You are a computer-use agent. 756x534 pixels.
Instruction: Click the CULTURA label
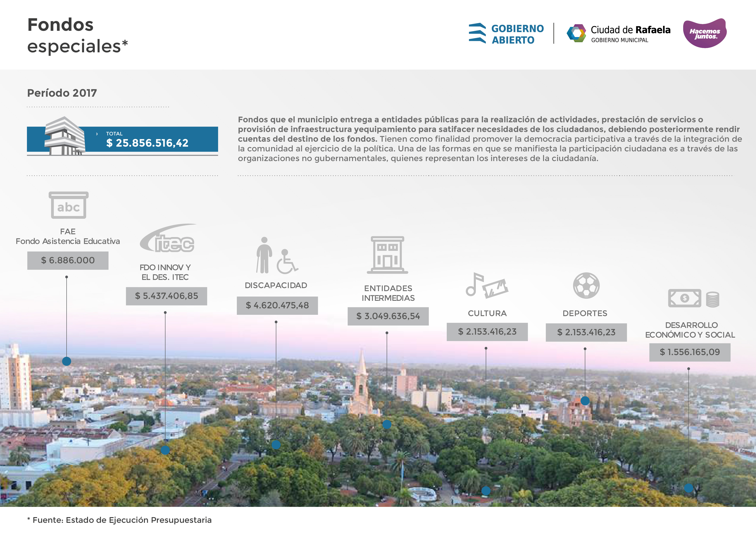click(487, 314)
